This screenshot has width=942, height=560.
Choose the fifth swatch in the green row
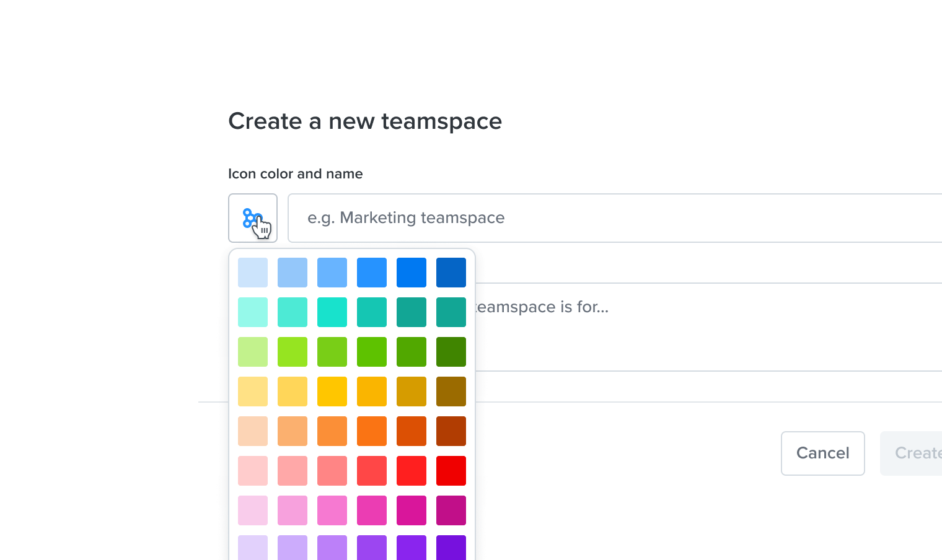tap(412, 352)
